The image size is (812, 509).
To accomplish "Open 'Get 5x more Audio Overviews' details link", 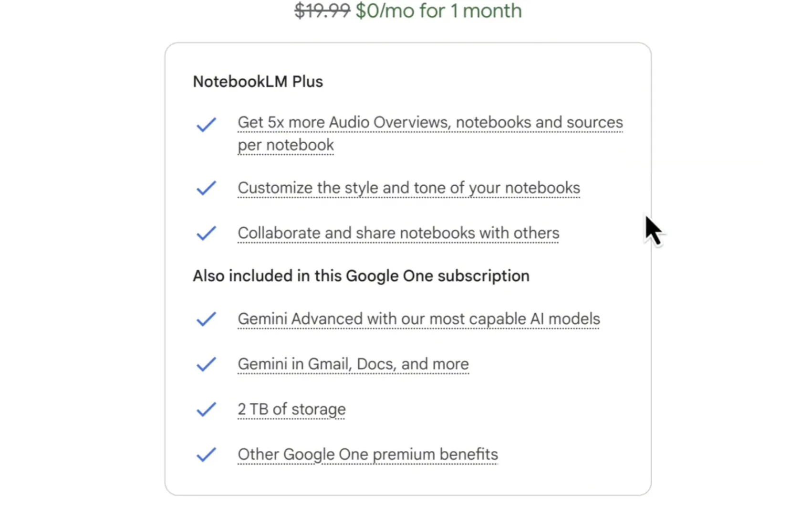I will [430, 123].
